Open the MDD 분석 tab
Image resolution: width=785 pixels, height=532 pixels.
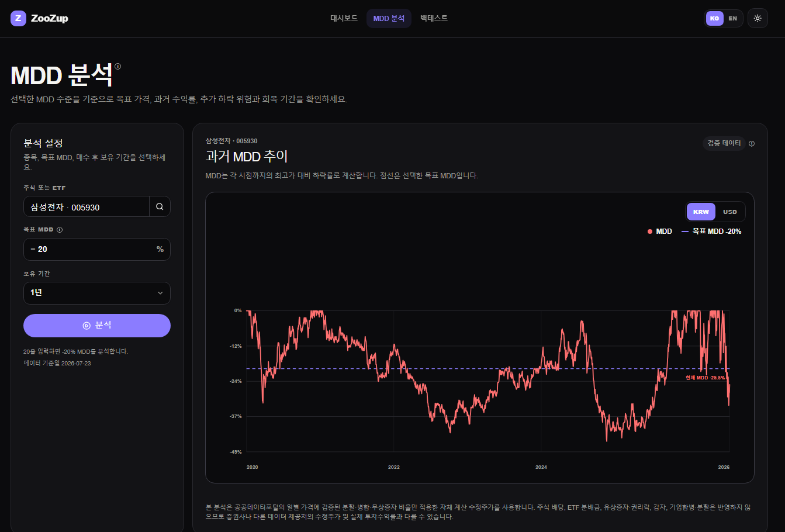(x=389, y=18)
